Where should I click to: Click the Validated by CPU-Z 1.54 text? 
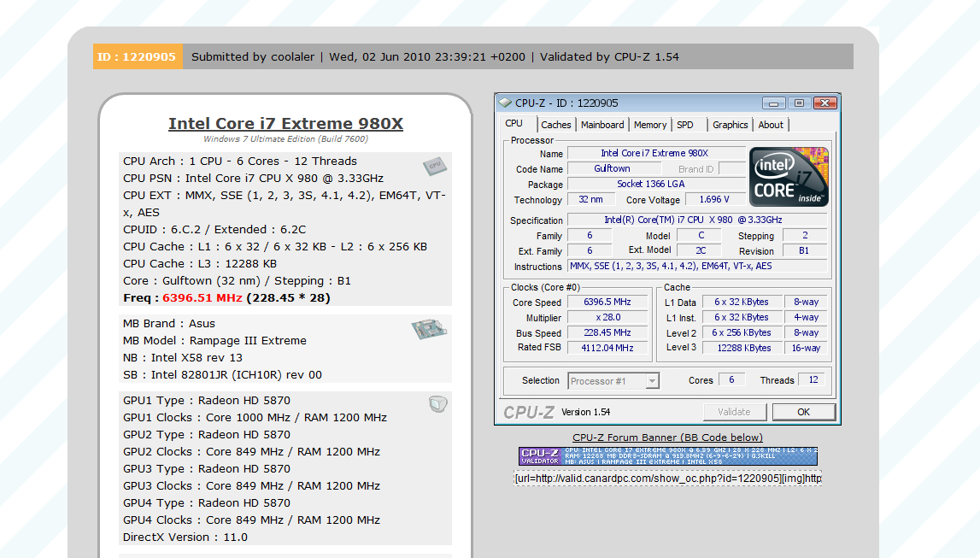609,57
